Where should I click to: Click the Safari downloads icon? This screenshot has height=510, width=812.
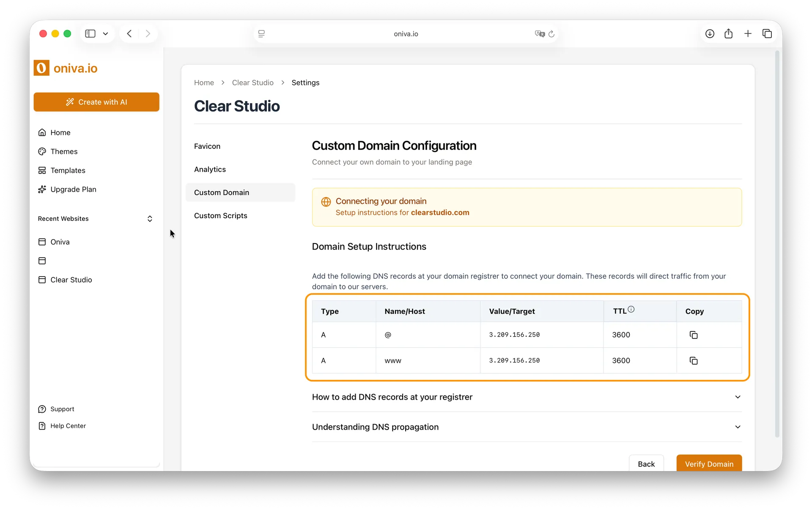pyautogui.click(x=710, y=34)
